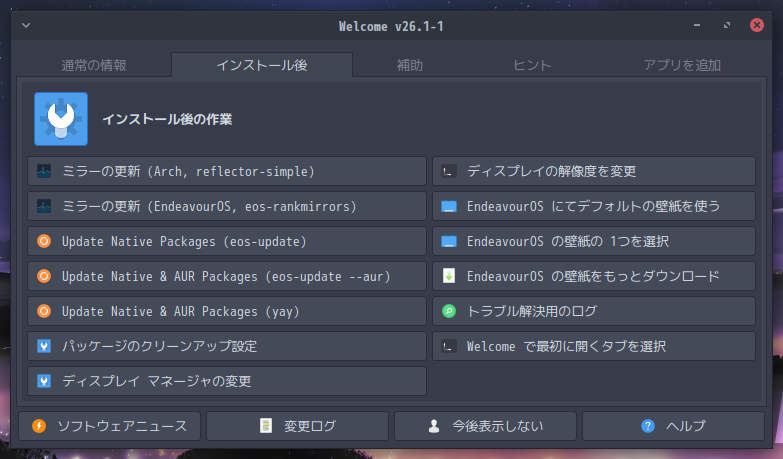Apply EndeavourOS にてデフォルトの壁紙を使う
This screenshot has height=459, width=783.
coord(594,206)
